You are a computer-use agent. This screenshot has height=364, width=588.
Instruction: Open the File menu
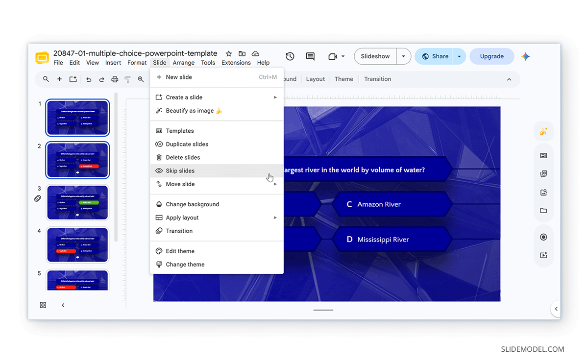click(58, 63)
